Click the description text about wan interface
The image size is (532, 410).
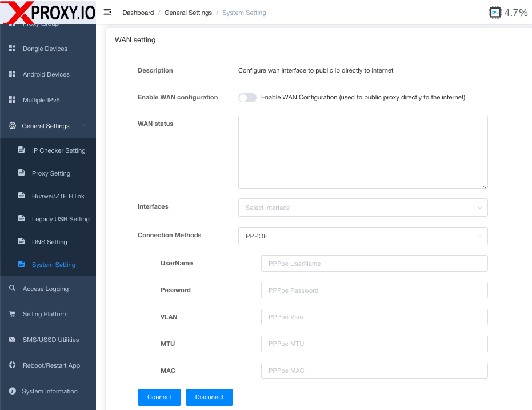point(315,70)
